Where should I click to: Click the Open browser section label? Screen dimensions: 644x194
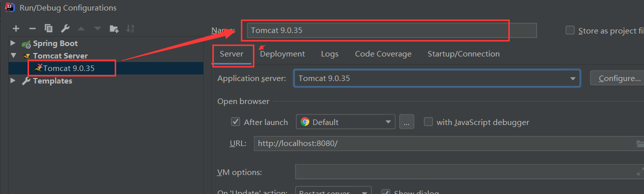click(x=243, y=101)
